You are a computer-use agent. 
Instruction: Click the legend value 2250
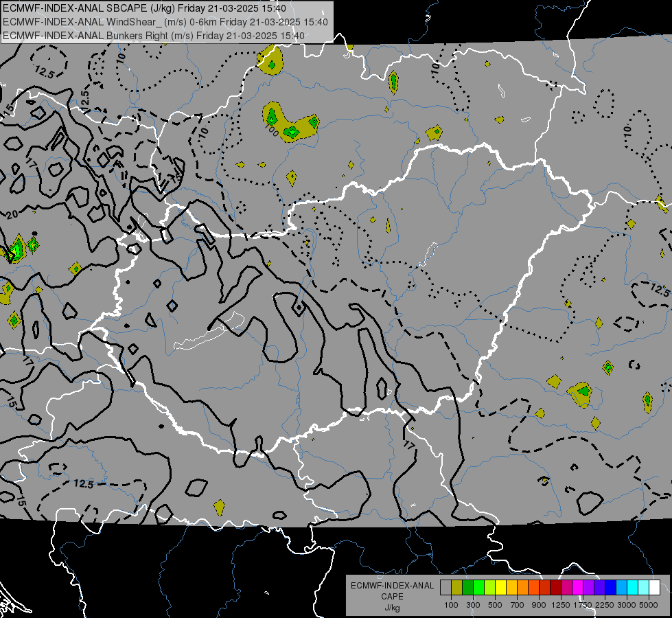point(605,605)
